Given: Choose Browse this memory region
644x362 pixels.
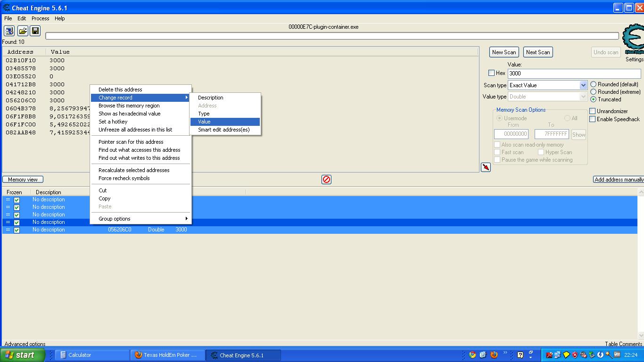Looking at the screenshot, I should coord(140,106).
